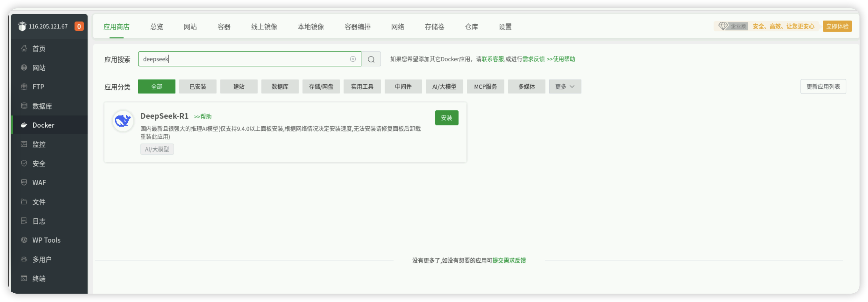Filter by 已安装 category
Screen dimensions: 868x302
point(197,87)
